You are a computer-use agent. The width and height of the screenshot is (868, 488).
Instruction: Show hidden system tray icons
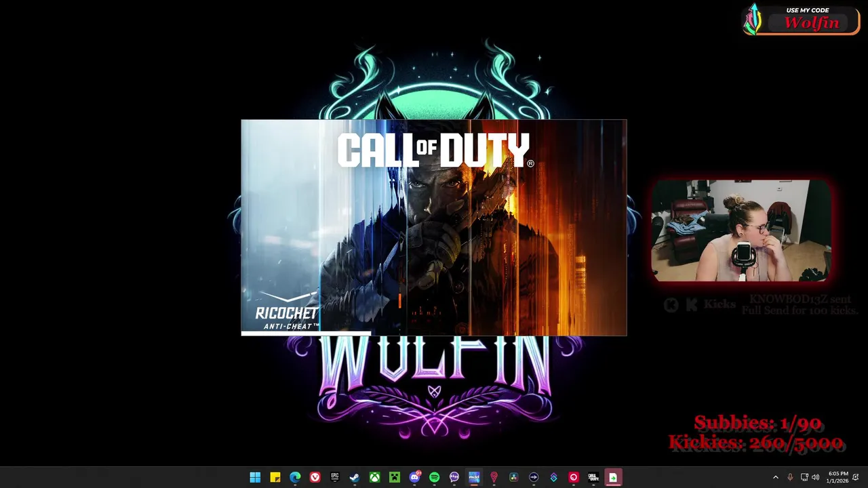[x=776, y=477]
